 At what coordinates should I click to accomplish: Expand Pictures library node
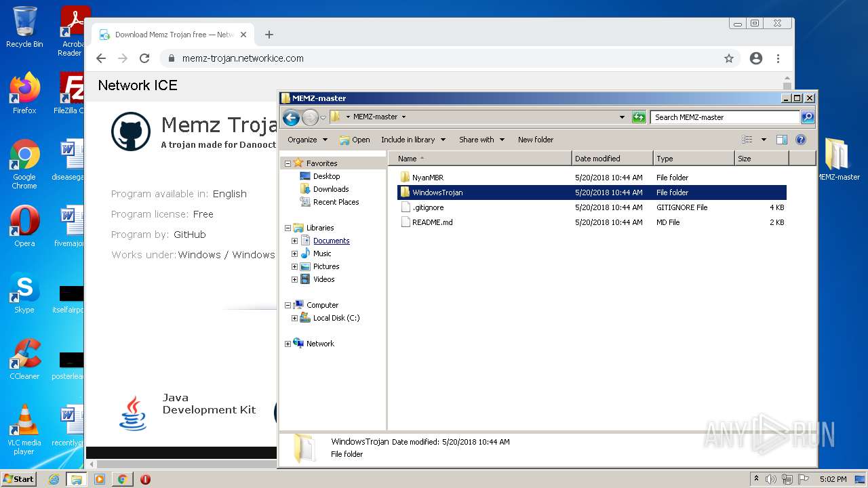(x=294, y=266)
